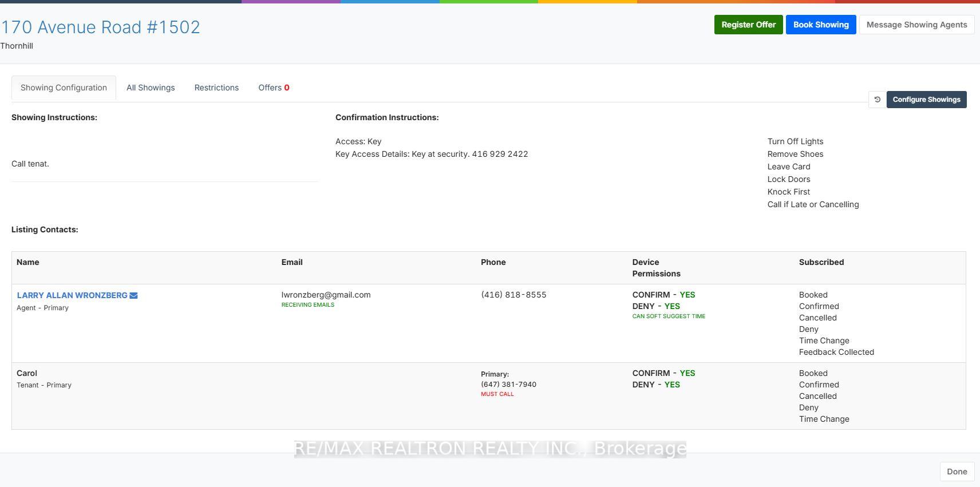Open Configure Showings
Image resolution: width=980 pixels, height=487 pixels.
pyautogui.click(x=926, y=100)
